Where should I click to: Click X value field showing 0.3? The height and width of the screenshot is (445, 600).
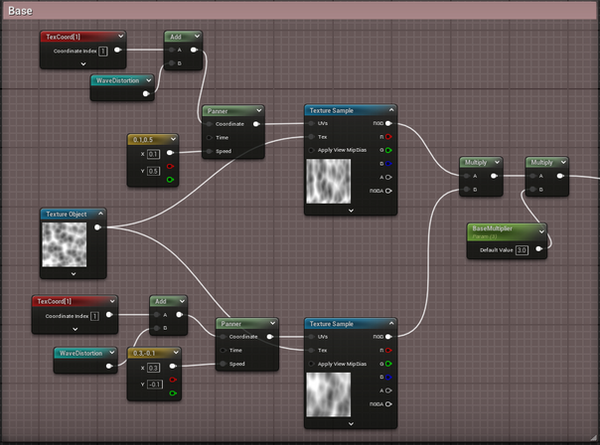153,368
